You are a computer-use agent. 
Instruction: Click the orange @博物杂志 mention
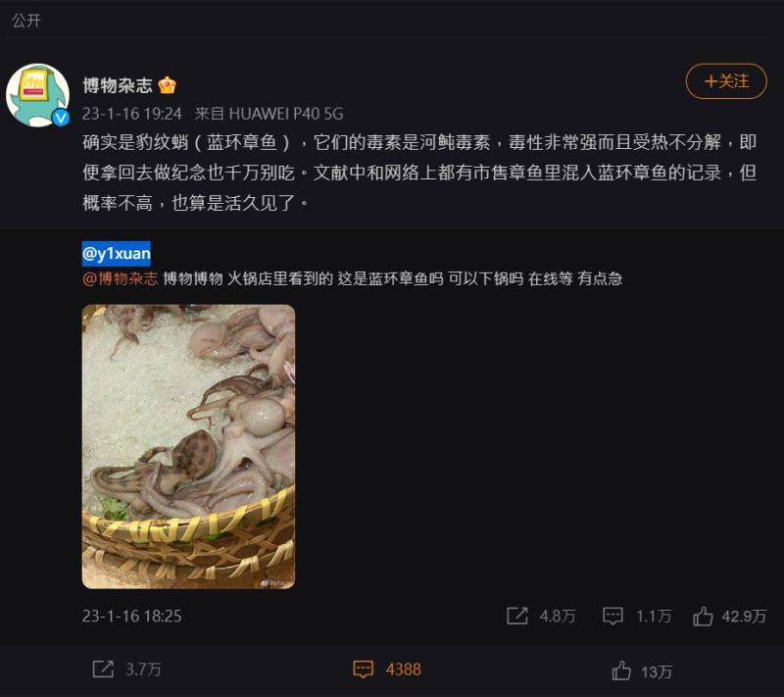click(x=120, y=278)
